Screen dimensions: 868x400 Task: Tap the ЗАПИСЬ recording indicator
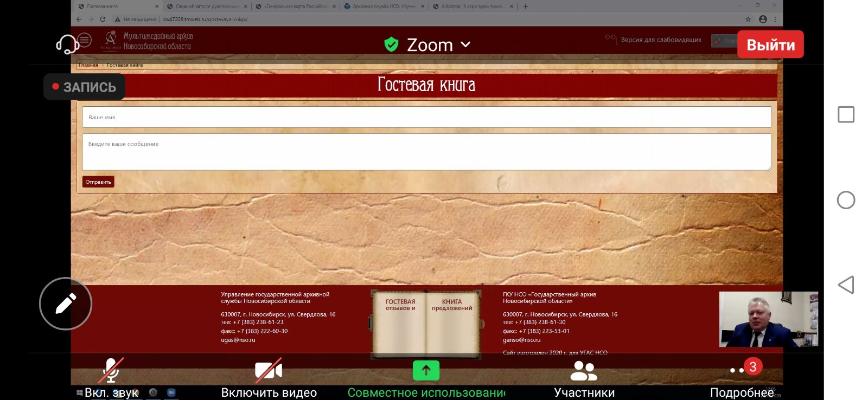point(85,87)
